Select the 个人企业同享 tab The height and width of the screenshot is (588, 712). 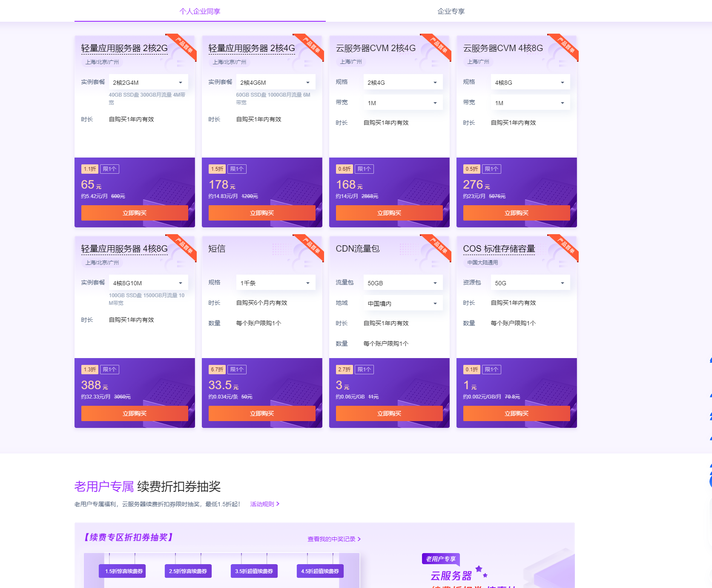pyautogui.click(x=200, y=11)
